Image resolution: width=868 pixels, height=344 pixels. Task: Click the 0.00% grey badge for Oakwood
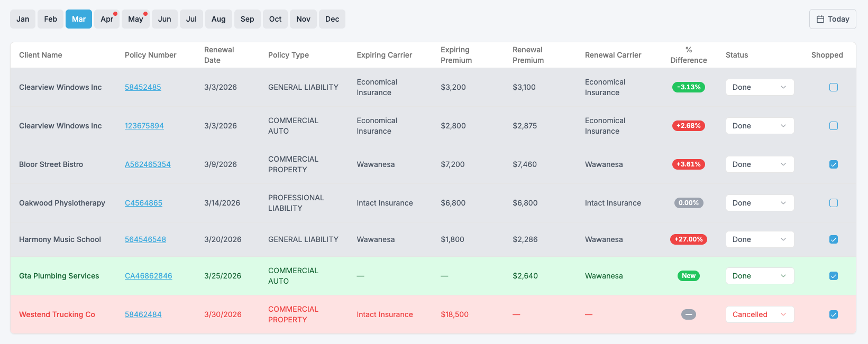pos(688,203)
